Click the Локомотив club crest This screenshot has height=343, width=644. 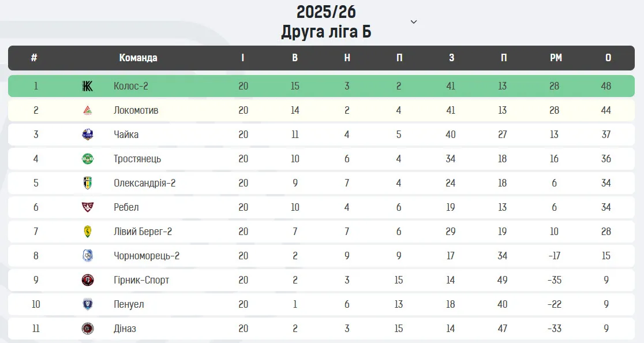pyautogui.click(x=88, y=110)
